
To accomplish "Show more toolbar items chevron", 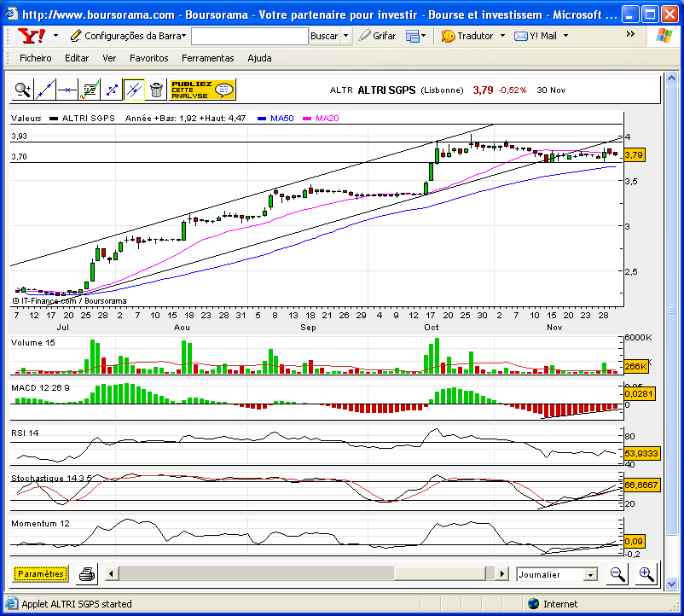I will (x=630, y=34).
